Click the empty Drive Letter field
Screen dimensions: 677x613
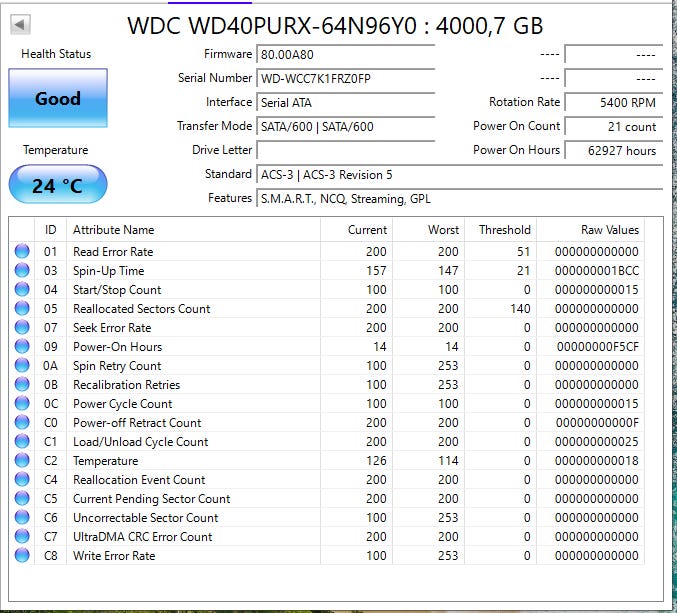[345, 150]
